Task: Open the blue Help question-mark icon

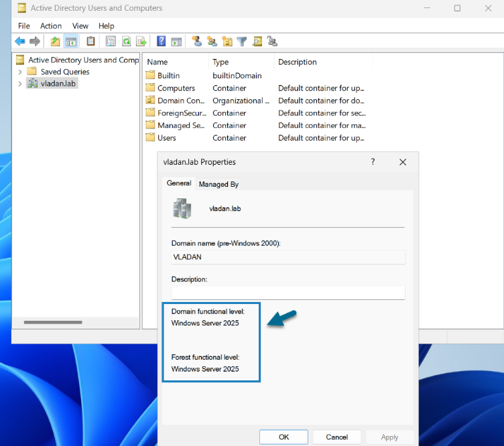Action: 161,41
